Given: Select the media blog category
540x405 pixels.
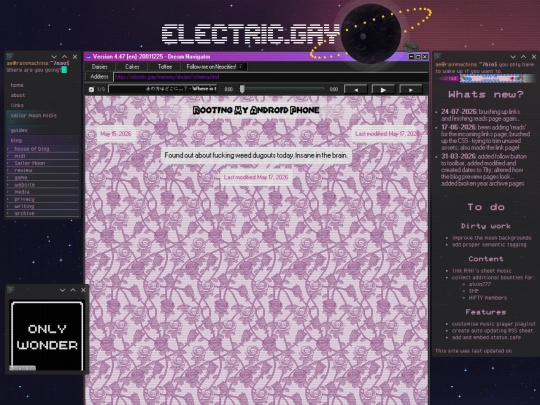Looking at the screenshot, I should coord(22,192).
